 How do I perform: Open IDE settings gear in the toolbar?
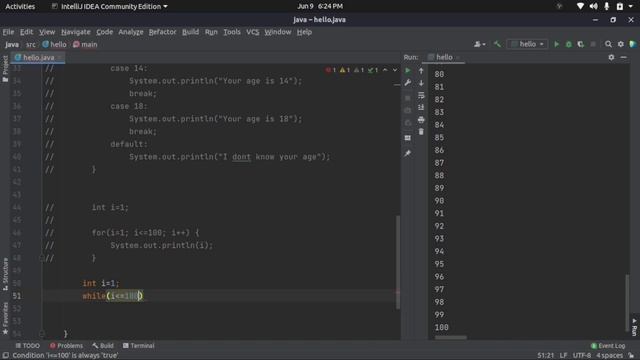620,44
